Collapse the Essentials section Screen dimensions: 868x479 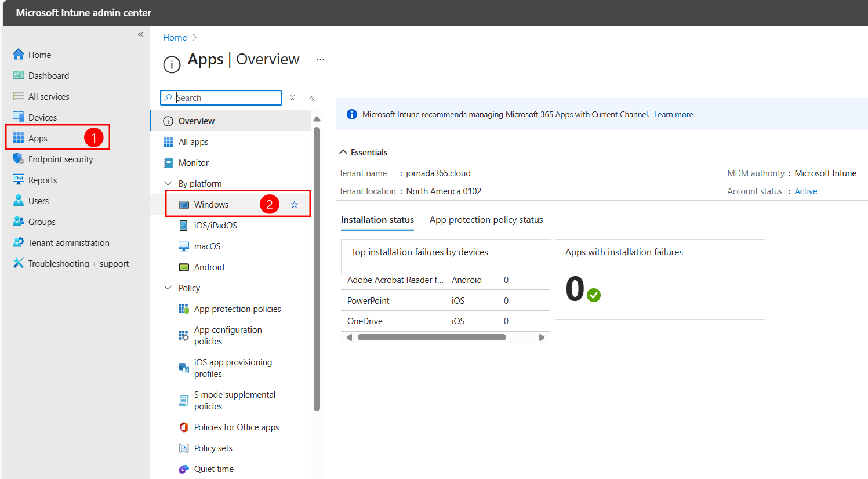[364, 153]
